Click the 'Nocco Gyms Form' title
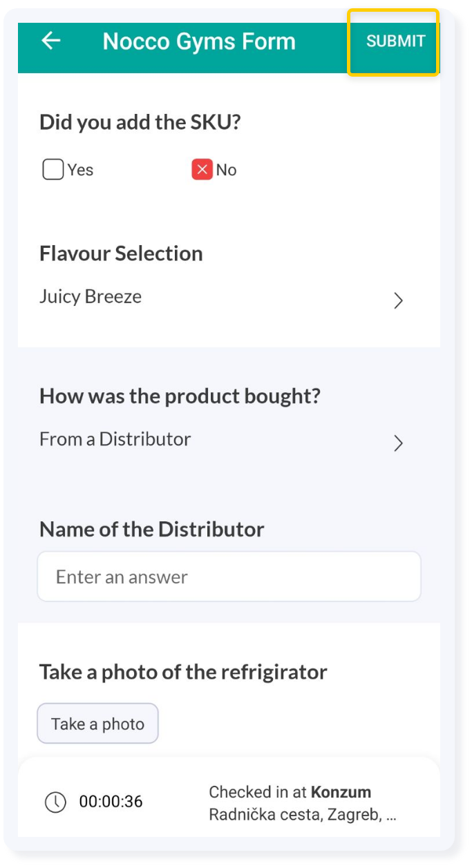 [x=199, y=41]
